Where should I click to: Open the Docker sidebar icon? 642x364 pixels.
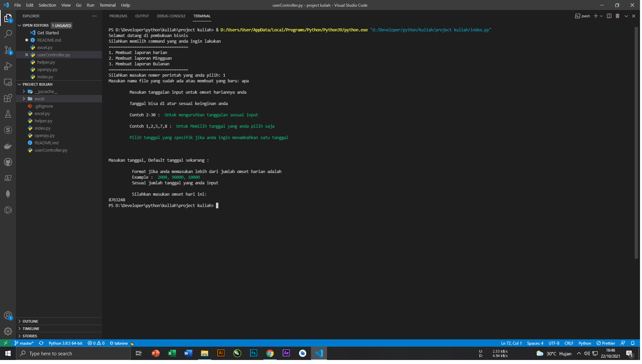click(8, 146)
